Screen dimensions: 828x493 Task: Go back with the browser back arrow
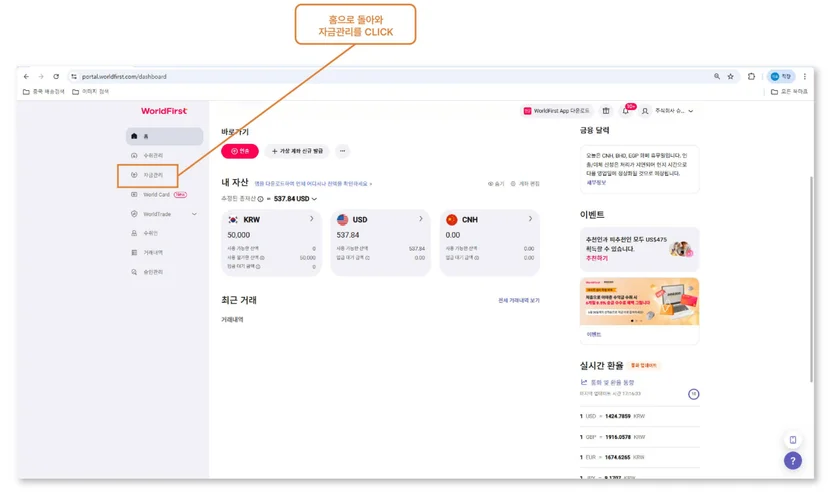point(26,77)
